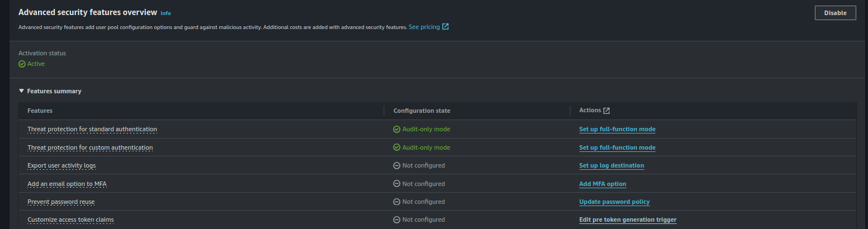
Task: Click the Advanced security features overview heading
Action: [87, 12]
